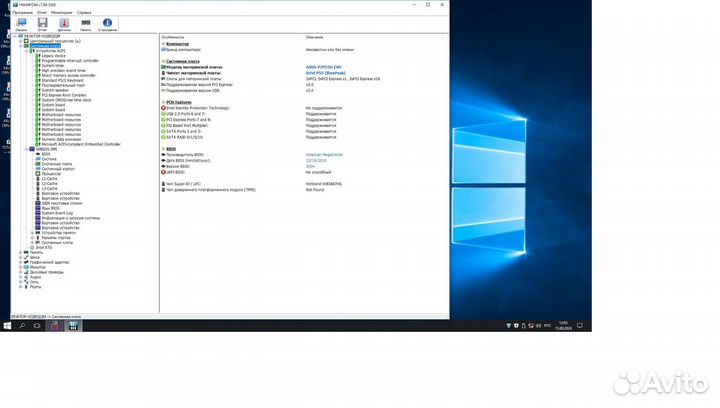
Task: Expand the Системные слоты node
Action: 33,243
